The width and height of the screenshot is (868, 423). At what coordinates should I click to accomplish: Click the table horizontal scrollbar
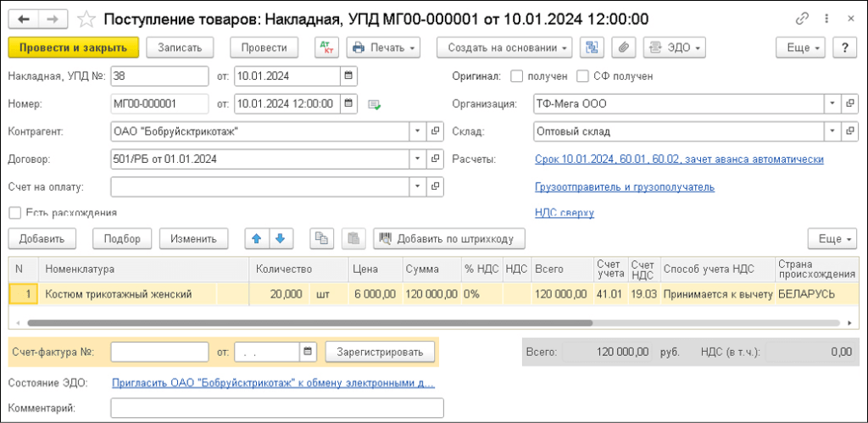click(x=309, y=322)
